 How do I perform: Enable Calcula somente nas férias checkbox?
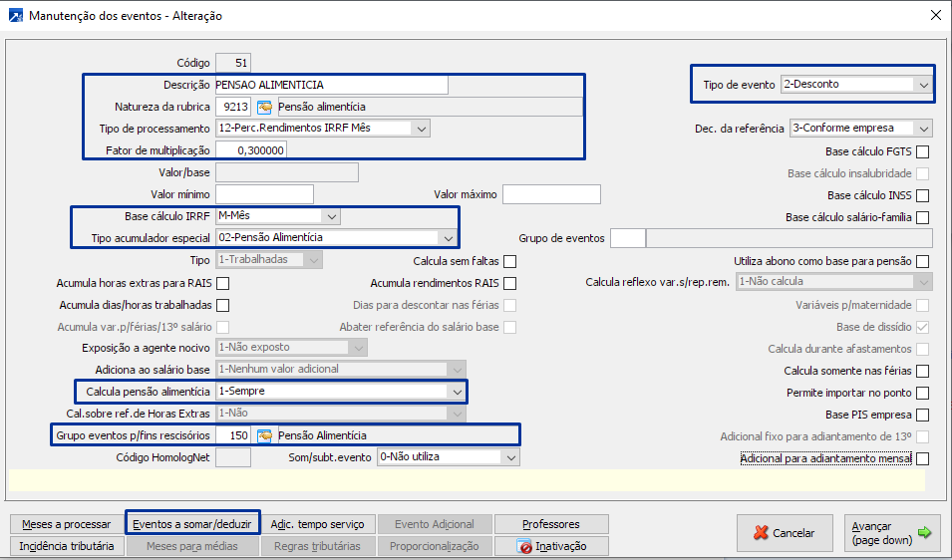pyautogui.click(x=922, y=371)
